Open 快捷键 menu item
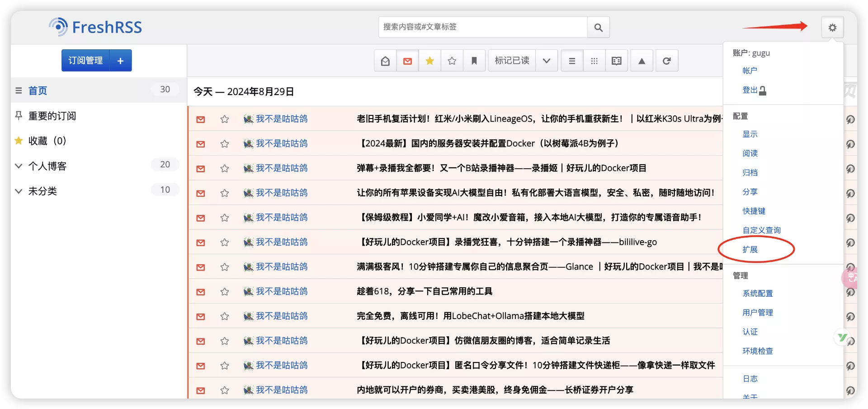The width and height of the screenshot is (868, 409). tap(754, 211)
